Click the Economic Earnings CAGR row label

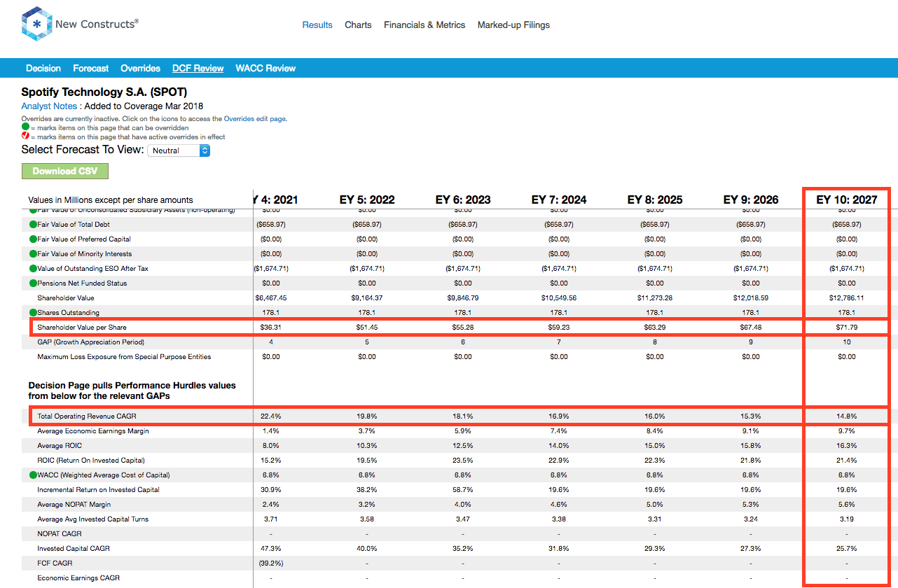[x=78, y=578]
